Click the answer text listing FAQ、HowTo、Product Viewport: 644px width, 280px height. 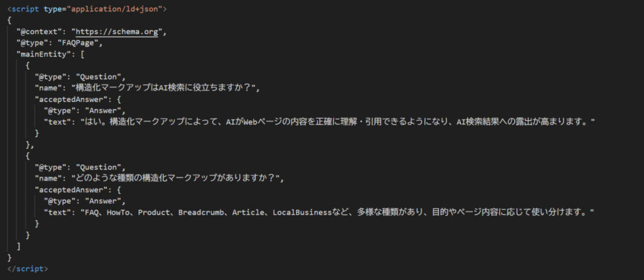(337, 212)
